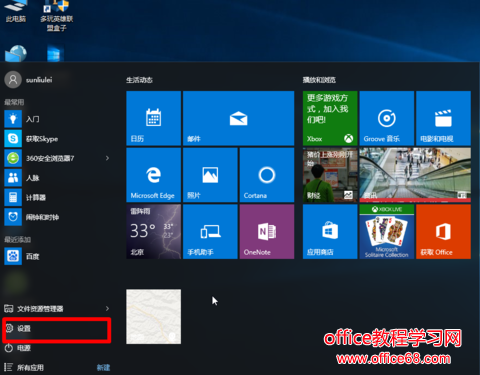Expand the 文件资源管理器 arrow
Image resolution: width=480 pixels, height=375 pixels.
[107, 309]
